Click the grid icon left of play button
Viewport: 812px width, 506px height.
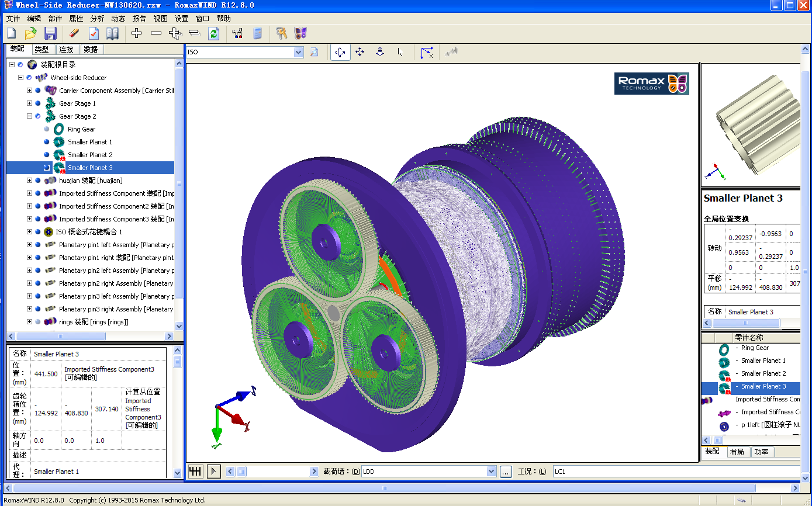(x=195, y=471)
